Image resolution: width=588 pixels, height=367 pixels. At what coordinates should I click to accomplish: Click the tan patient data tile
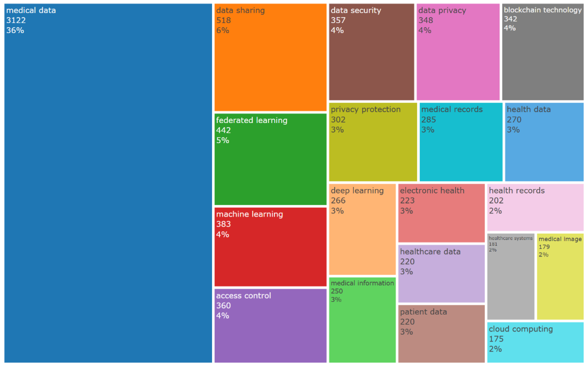(x=442, y=334)
